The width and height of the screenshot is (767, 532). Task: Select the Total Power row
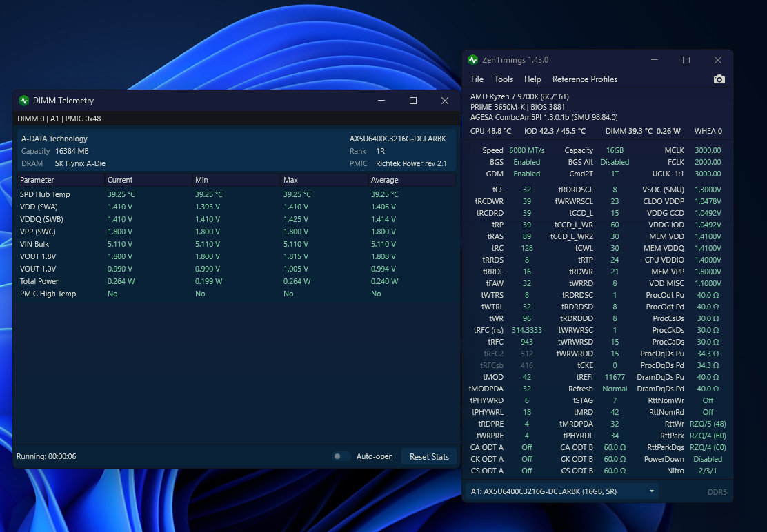coord(237,281)
